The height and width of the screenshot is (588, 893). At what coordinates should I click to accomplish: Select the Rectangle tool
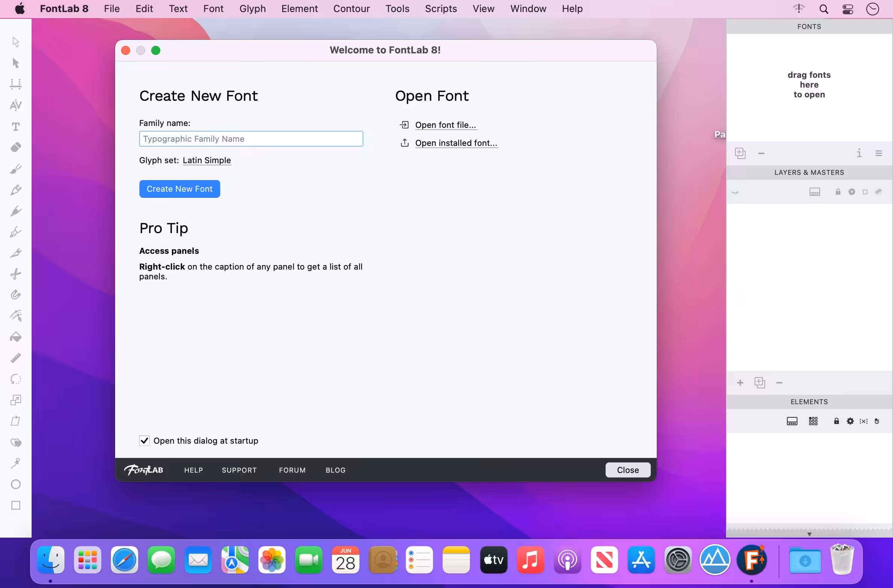pyautogui.click(x=16, y=505)
